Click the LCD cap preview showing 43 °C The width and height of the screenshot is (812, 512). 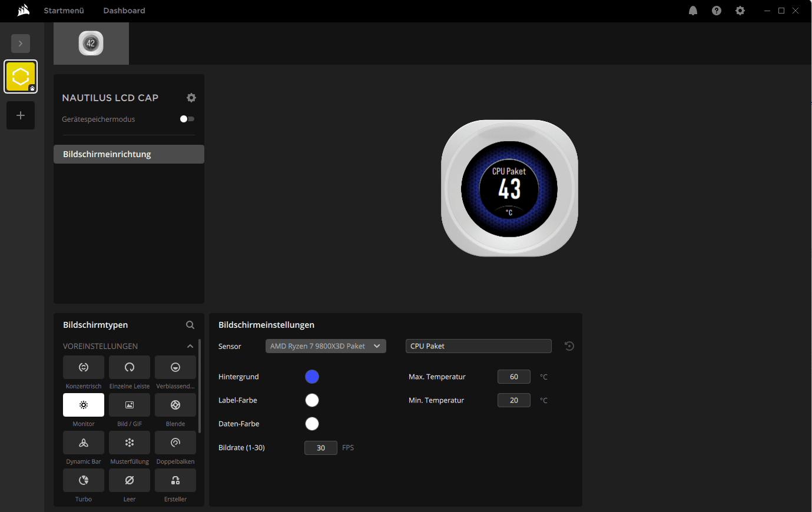pyautogui.click(x=509, y=188)
